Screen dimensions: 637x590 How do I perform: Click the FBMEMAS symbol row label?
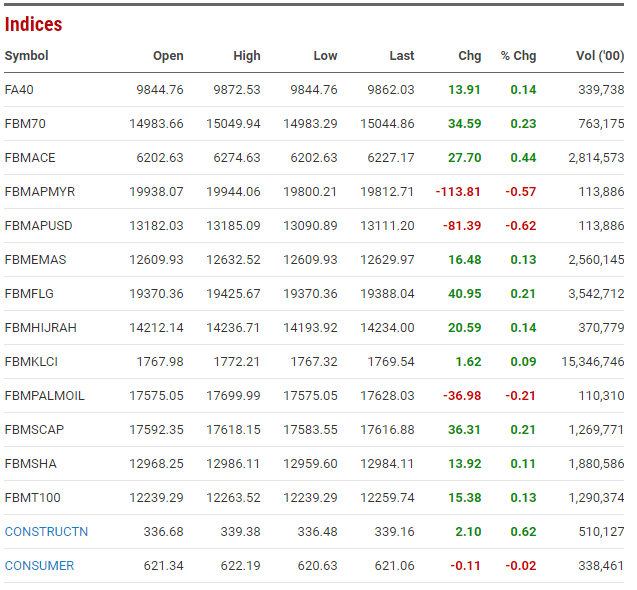click(35, 260)
